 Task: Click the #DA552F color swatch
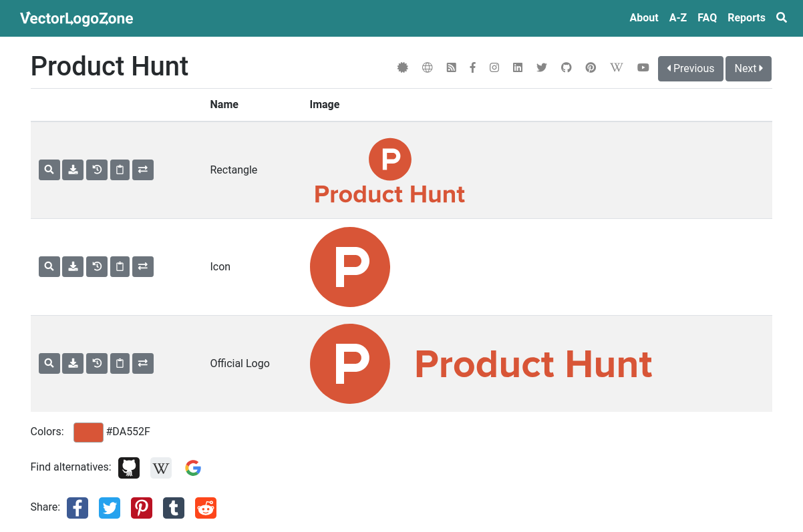(88, 432)
